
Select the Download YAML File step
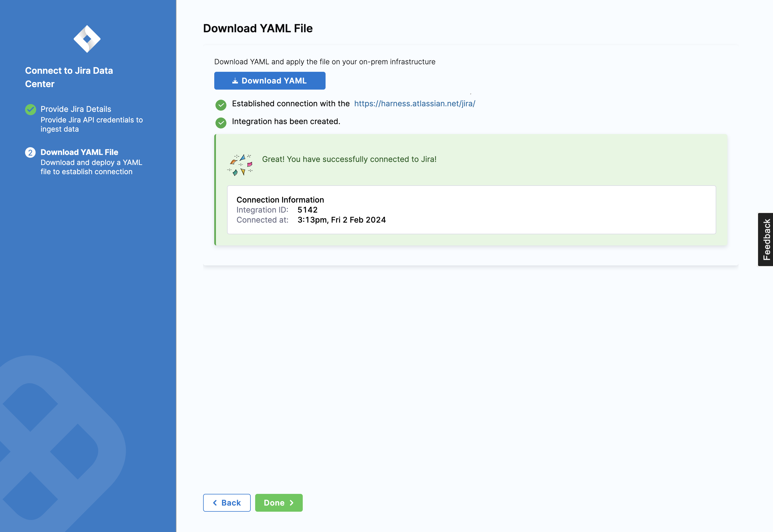pos(79,152)
